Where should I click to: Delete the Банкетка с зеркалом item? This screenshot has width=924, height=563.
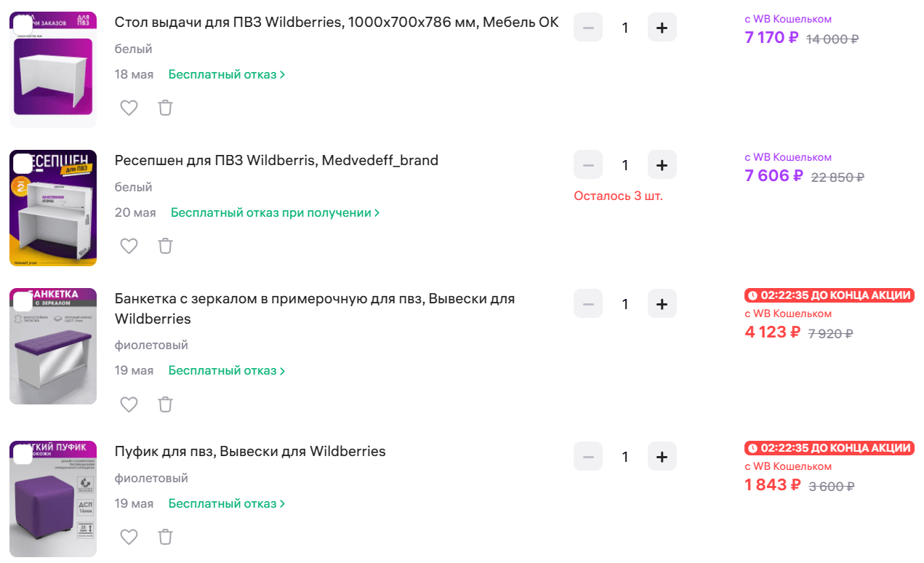(166, 404)
